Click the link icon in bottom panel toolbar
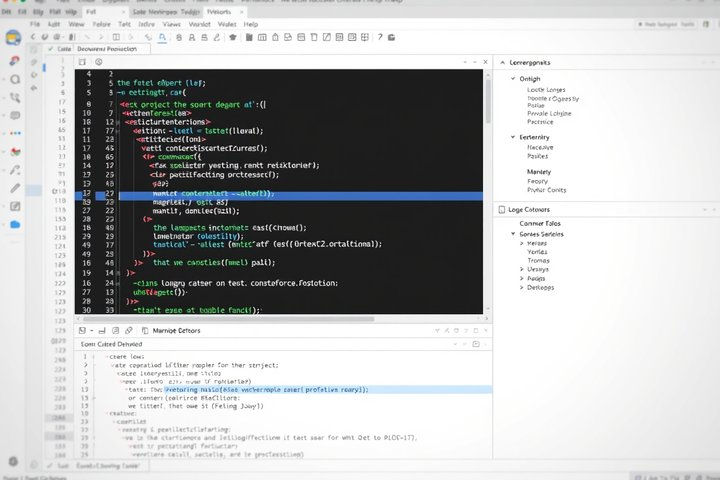Viewport: 720px width, 480px height. tap(129, 330)
